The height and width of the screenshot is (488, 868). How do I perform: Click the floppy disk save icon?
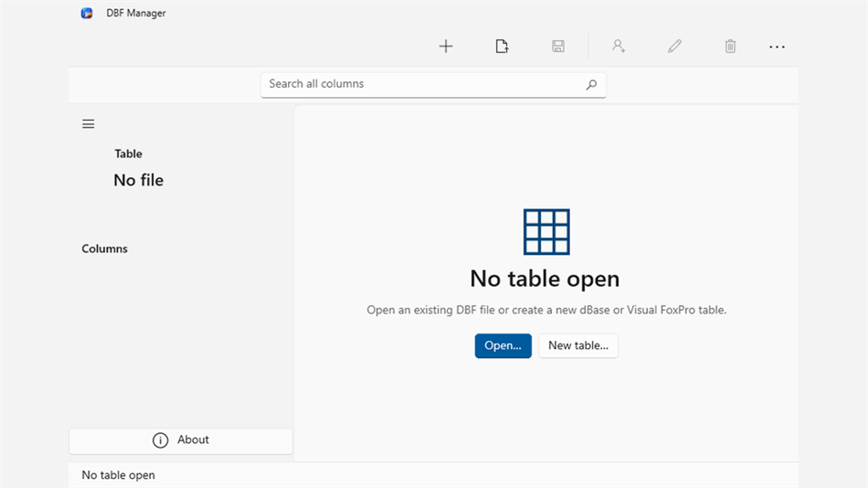[x=558, y=47]
